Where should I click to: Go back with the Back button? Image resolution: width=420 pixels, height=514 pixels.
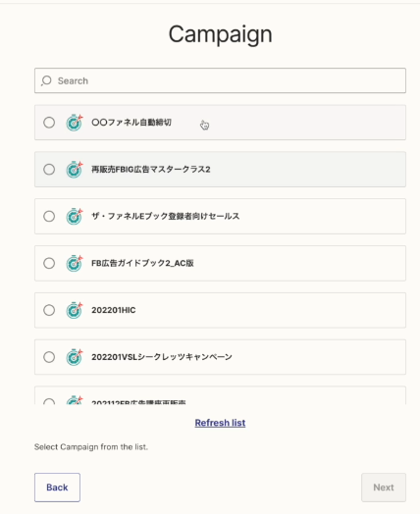coord(57,488)
